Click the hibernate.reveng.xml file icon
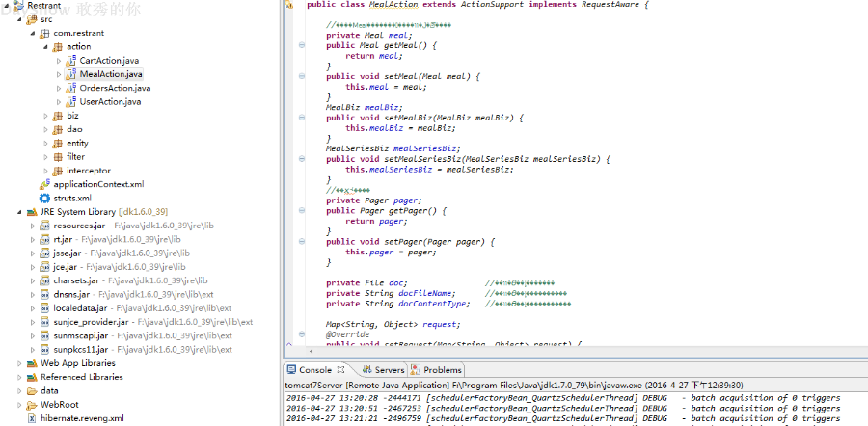Image resolution: width=868 pixels, height=426 pixels. click(32, 418)
